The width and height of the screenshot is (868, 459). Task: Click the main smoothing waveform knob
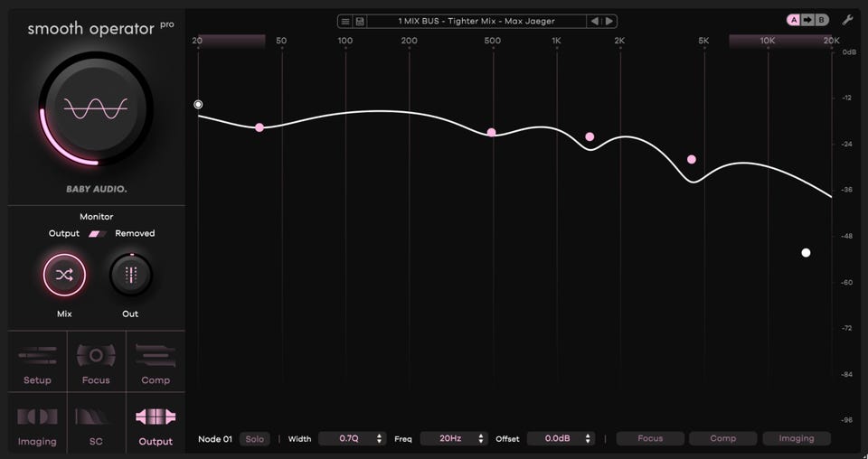pos(96,108)
